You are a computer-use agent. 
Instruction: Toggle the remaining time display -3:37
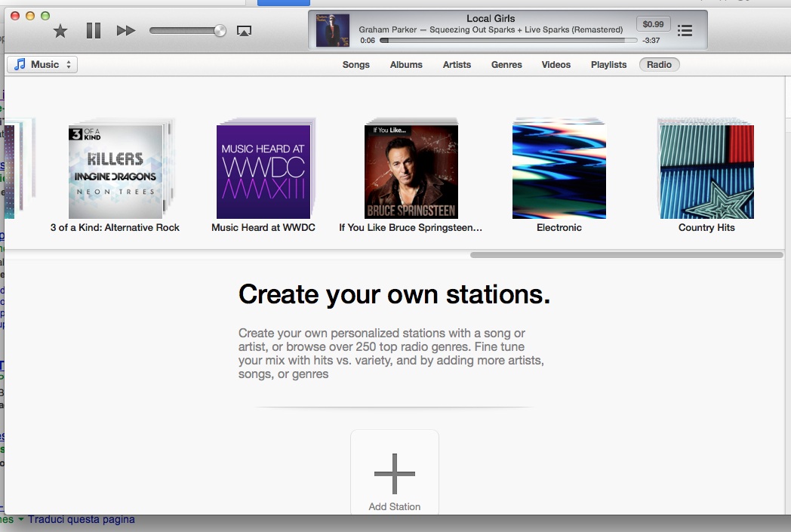(x=651, y=41)
